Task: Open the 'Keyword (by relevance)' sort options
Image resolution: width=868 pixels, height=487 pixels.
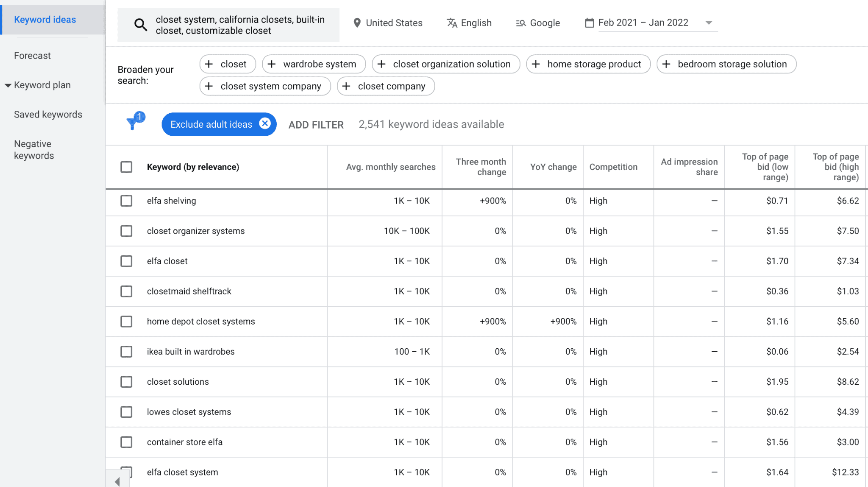Action: point(193,167)
